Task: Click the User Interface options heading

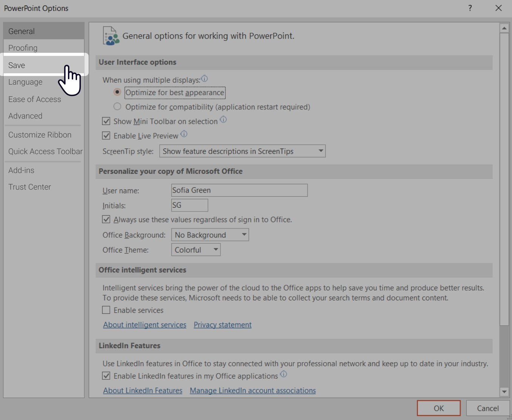Action: point(137,62)
